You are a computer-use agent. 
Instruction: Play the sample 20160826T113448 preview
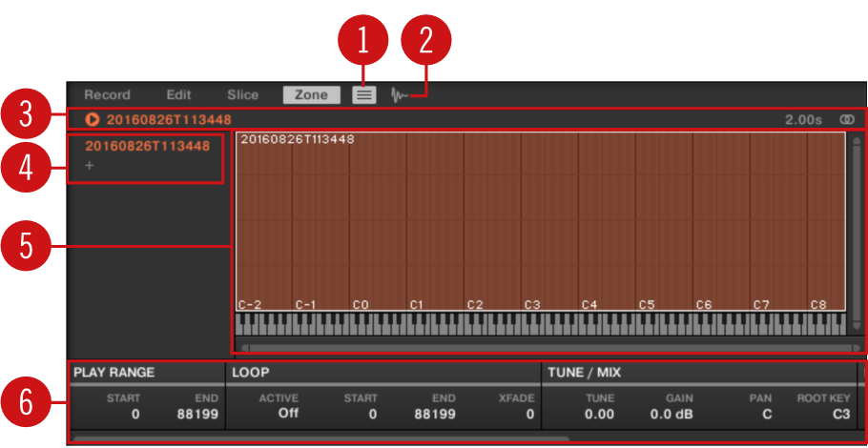coord(93,120)
